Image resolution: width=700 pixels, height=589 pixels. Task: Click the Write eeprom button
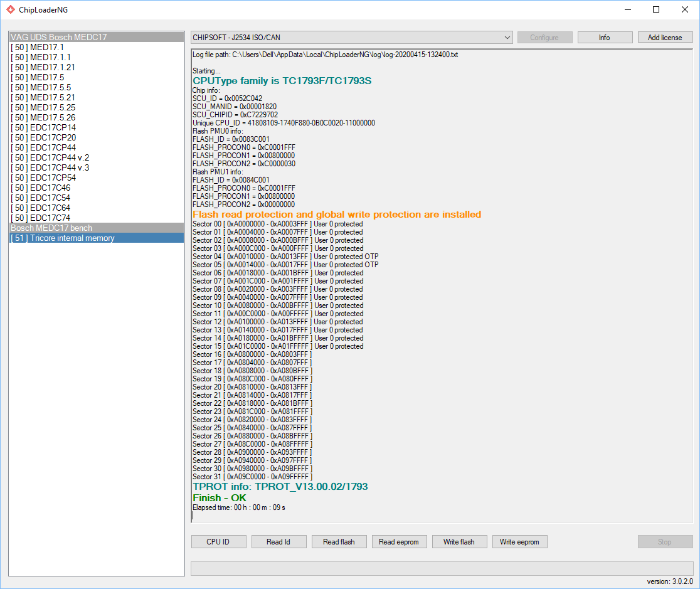point(519,542)
